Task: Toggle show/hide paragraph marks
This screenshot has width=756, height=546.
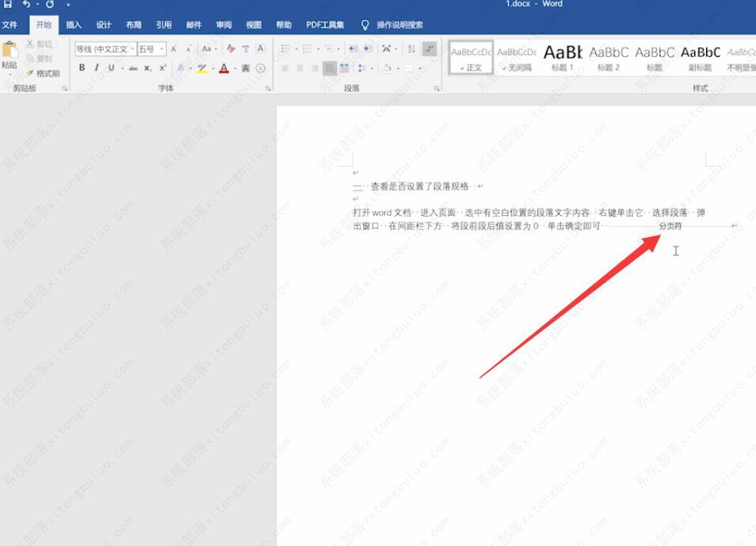Action: [429, 49]
